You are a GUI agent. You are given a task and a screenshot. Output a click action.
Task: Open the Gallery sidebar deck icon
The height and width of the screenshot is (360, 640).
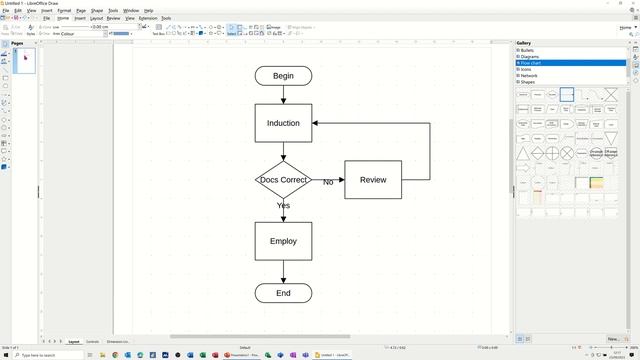coord(636,65)
